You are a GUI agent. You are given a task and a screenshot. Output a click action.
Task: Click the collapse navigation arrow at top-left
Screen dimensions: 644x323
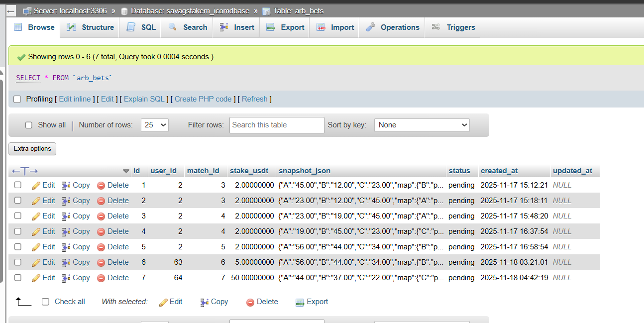click(x=11, y=10)
